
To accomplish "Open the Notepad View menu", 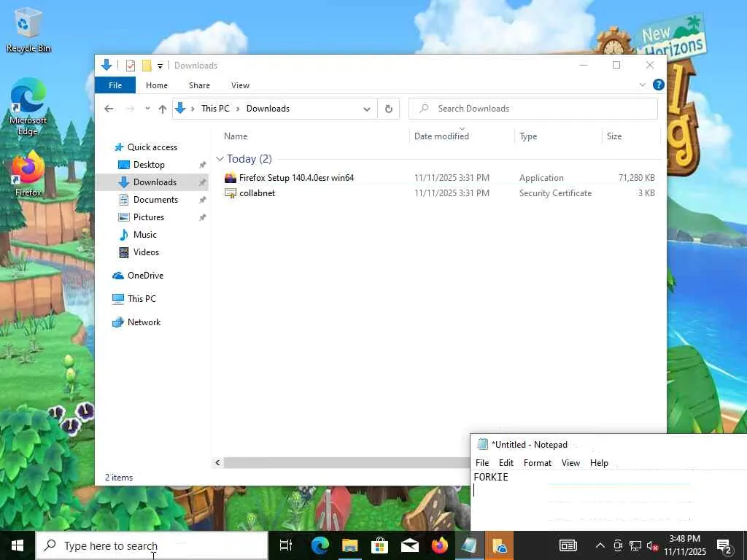I will (x=570, y=463).
